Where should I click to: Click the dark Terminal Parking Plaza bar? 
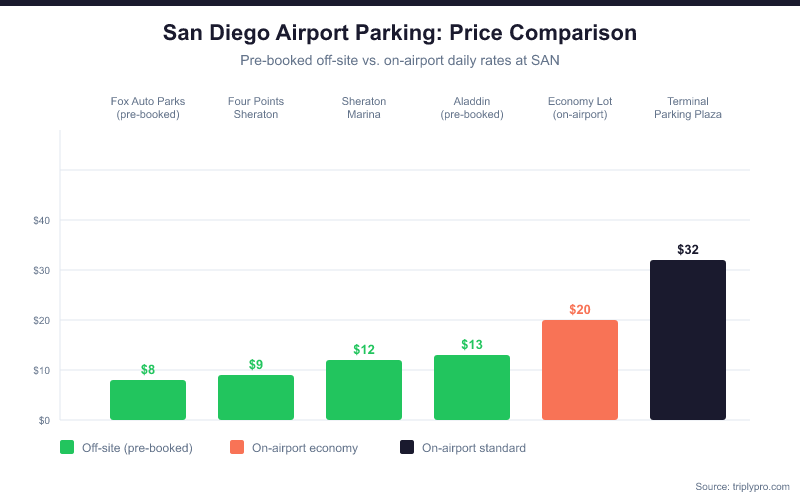(x=688, y=340)
